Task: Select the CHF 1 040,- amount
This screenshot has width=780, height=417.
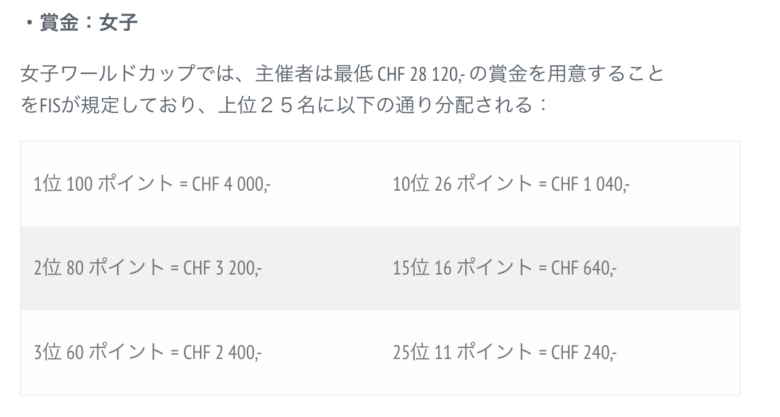Action: [590, 185]
